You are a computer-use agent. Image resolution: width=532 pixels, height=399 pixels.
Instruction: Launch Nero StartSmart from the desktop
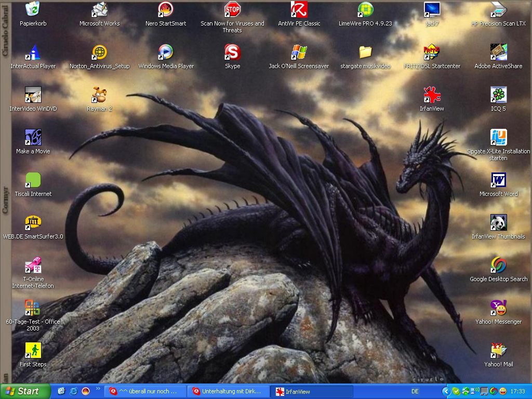click(x=166, y=10)
